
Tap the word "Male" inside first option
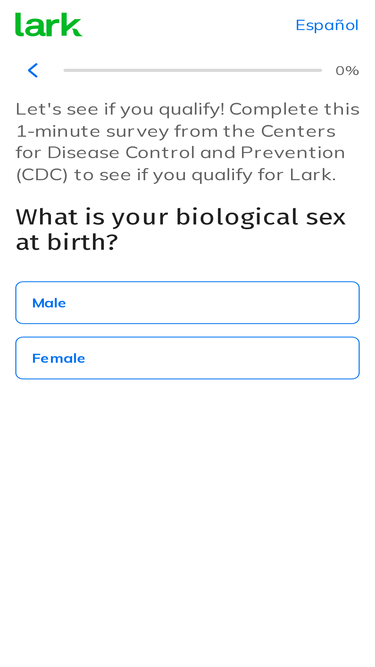(x=49, y=303)
